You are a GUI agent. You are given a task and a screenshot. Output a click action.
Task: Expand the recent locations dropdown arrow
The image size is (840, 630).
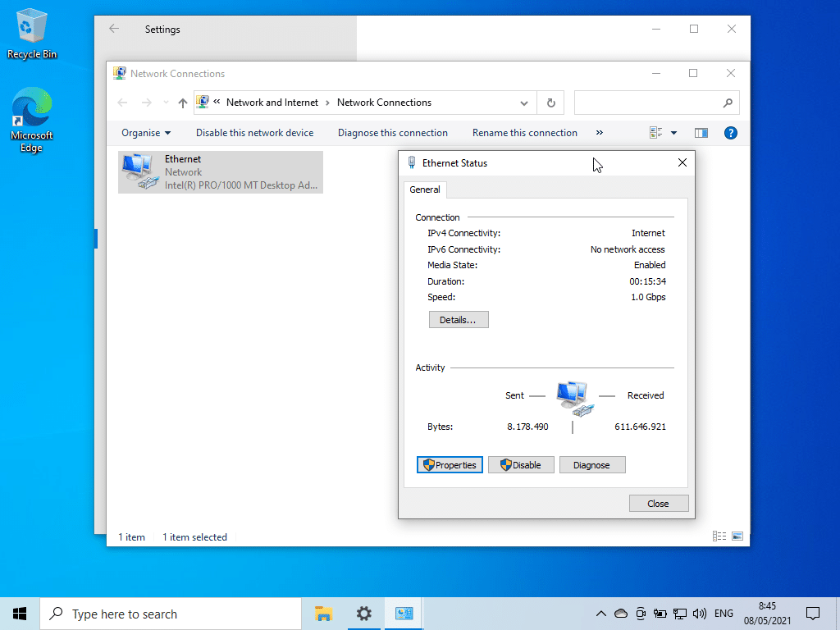[166, 103]
